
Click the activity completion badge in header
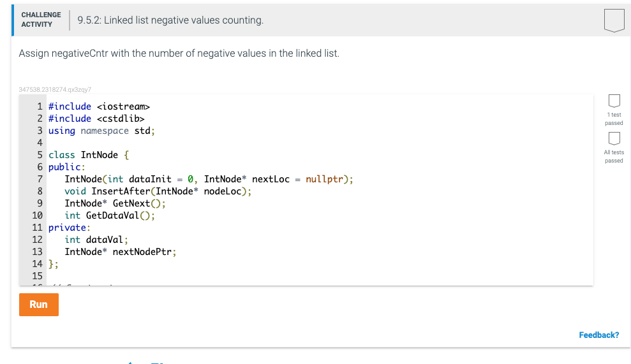[x=614, y=20]
